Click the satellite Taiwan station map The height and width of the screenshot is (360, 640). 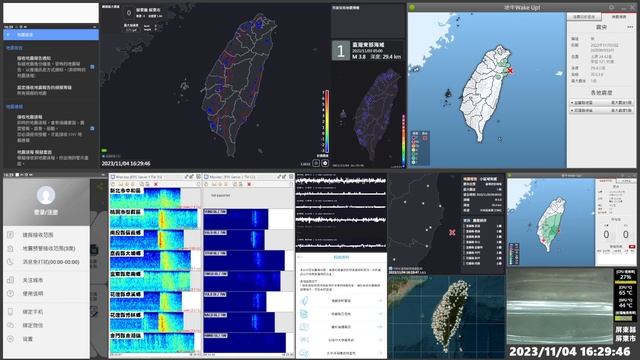pos(447,317)
